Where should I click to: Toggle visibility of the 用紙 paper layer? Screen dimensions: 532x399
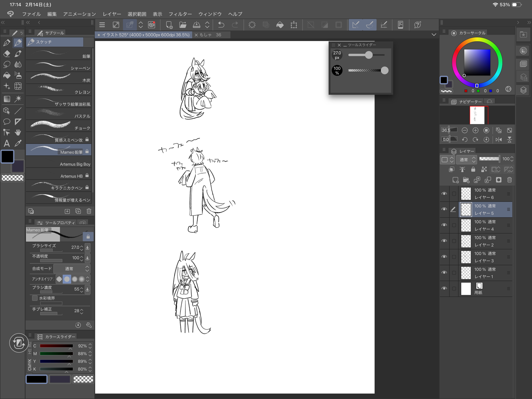[444, 288]
